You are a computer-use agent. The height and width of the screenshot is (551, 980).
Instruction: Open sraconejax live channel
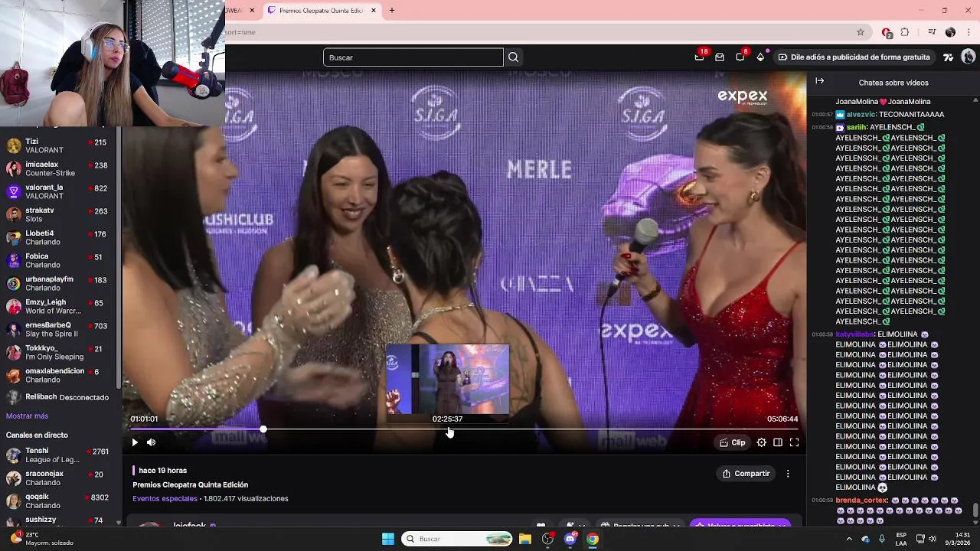click(58, 478)
